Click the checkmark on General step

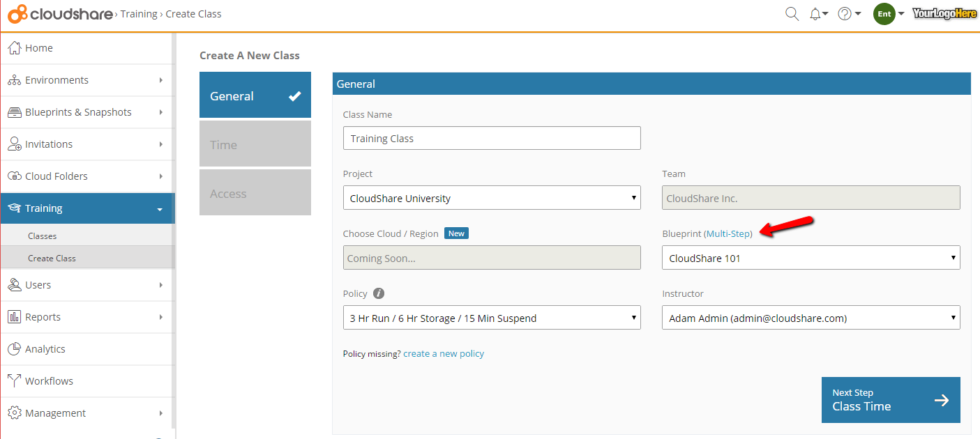tap(295, 96)
